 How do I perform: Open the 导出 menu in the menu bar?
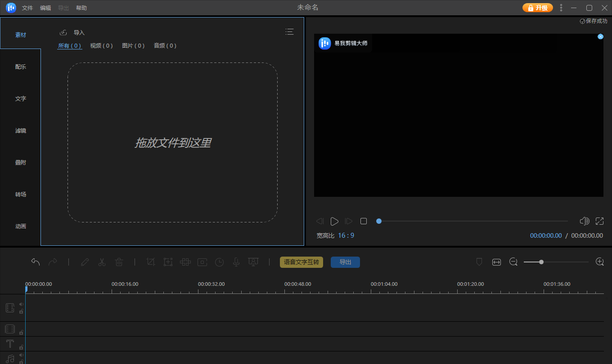[x=63, y=8]
